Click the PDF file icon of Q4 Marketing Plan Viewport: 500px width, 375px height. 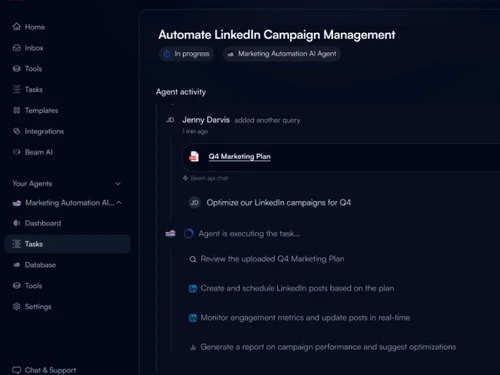coord(194,156)
